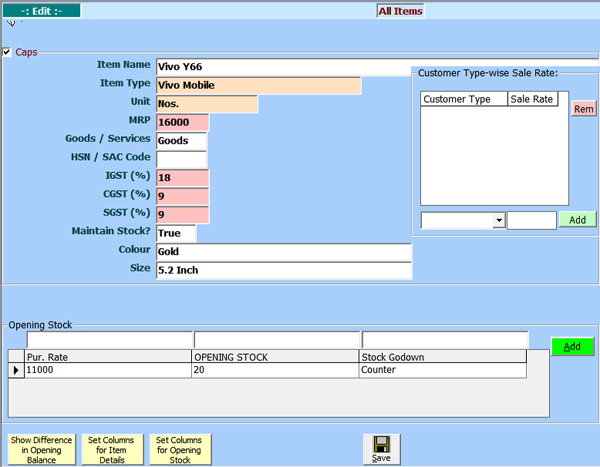The height and width of the screenshot is (467, 600).
Task: Click the Unit field Nos.
Action: click(x=207, y=104)
